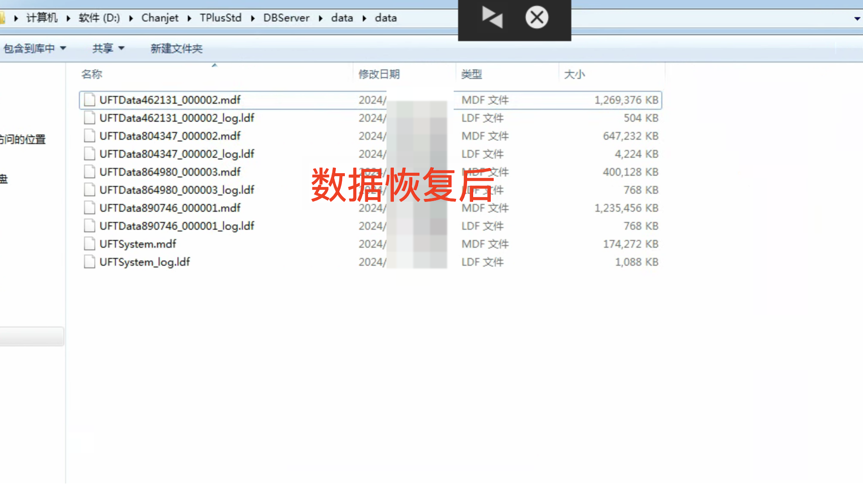
Task: Sort by 修改日期 column header
Action: (379, 74)
